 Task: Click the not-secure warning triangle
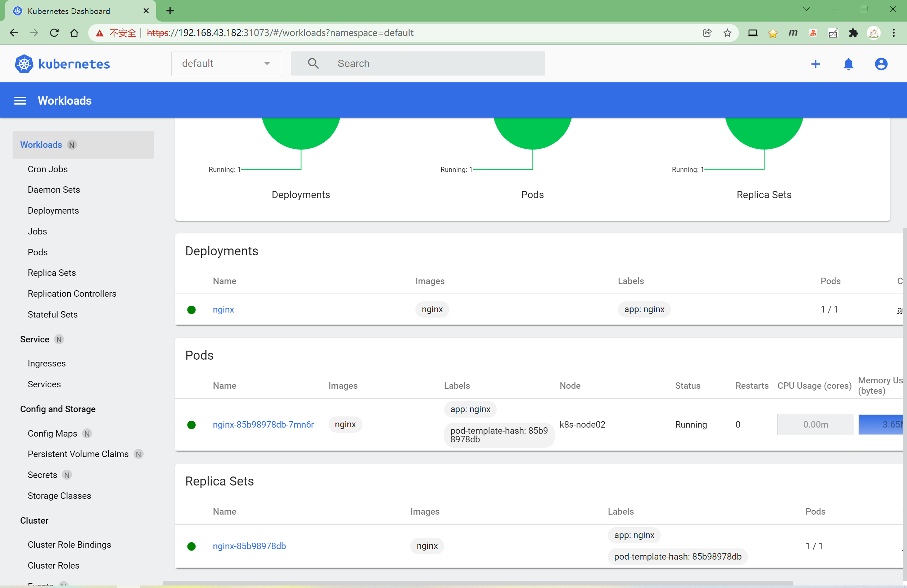(x=99, y=33)
